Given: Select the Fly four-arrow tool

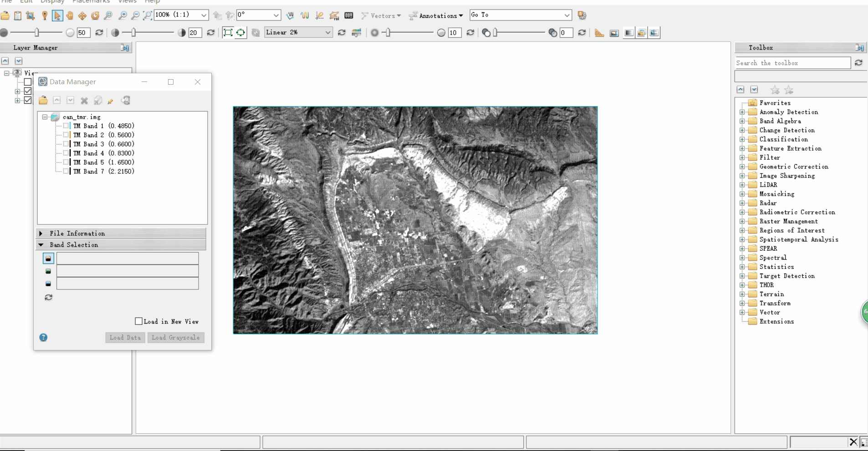Looking at the screenshot, I should pos(82,15).
